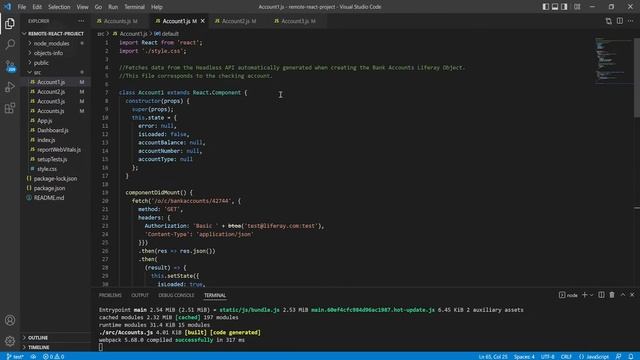The image size is (640, 360).
Task: Switch to DEBUG CONSOLE panel tab
Action: [176, 295]
